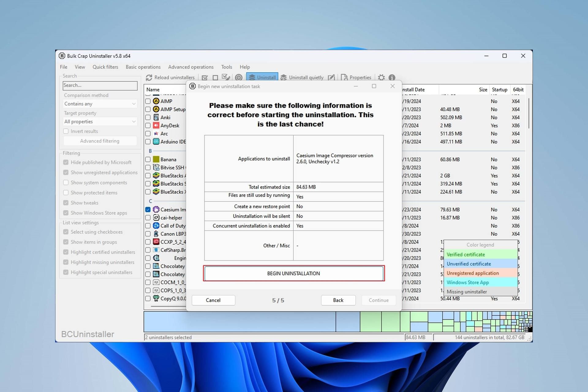This screenshot has height=392, width=588.
Task: Click the 64bit column header
Action: 518,89
